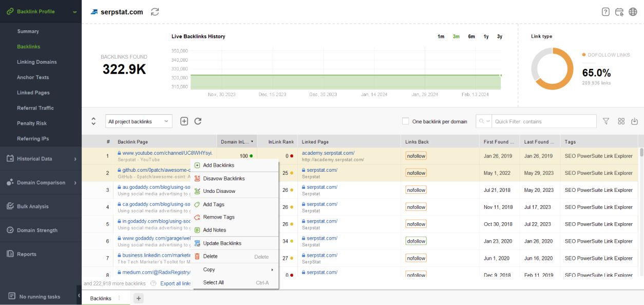The width and height of the screenshot is (644, 305).
Task: Switch to the Backlinks bottom tab
Action: (101, 298)
